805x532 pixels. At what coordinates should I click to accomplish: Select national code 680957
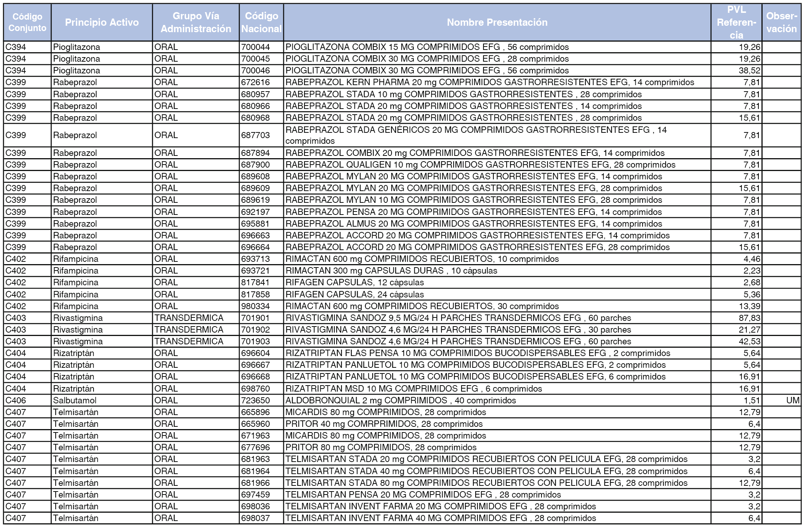[x=261, y=94]
